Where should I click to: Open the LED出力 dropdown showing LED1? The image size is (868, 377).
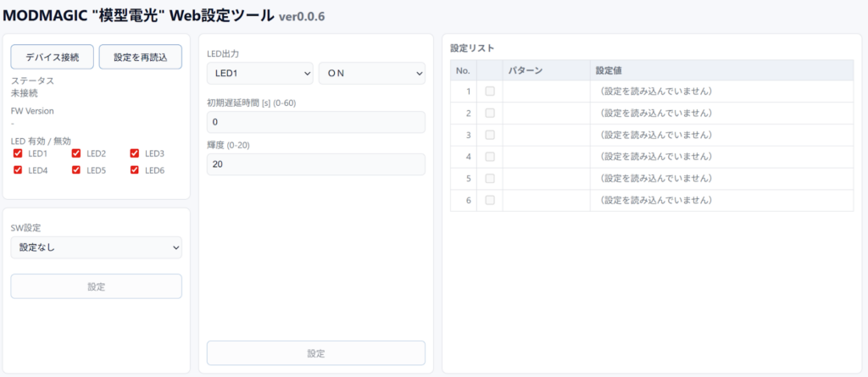tap(259, 74)
